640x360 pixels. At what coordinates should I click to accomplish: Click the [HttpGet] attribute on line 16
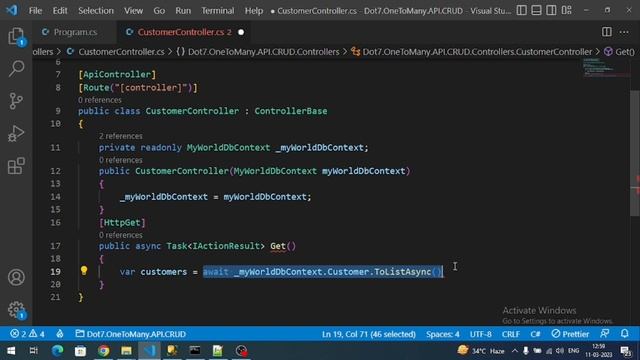point(122,222)
